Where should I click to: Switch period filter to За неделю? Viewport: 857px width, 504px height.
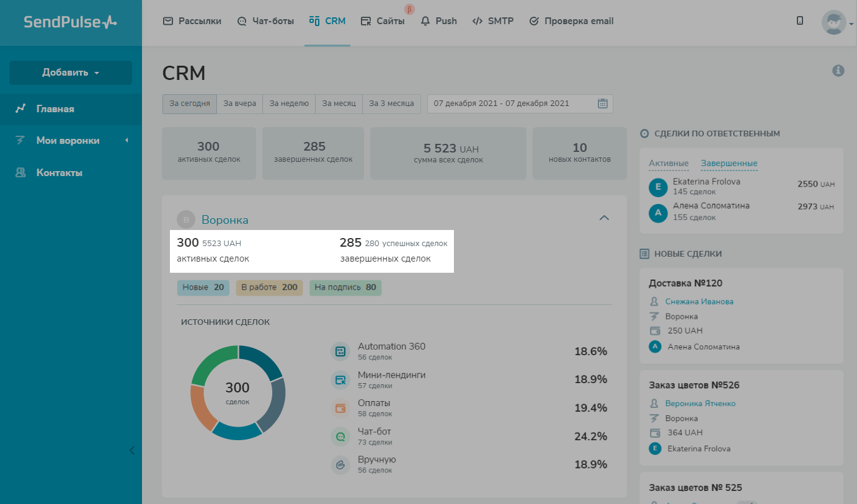click(289, 104)
